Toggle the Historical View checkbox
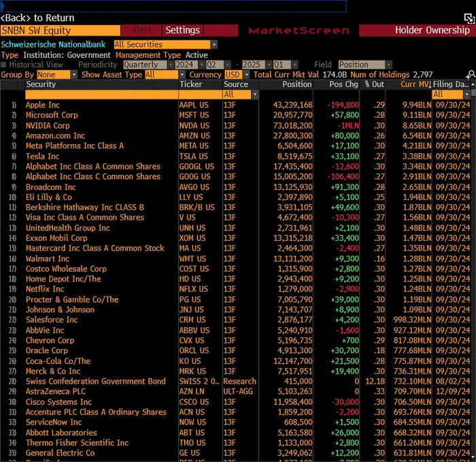This screenshot has height=462, width=476. (4, 65)
